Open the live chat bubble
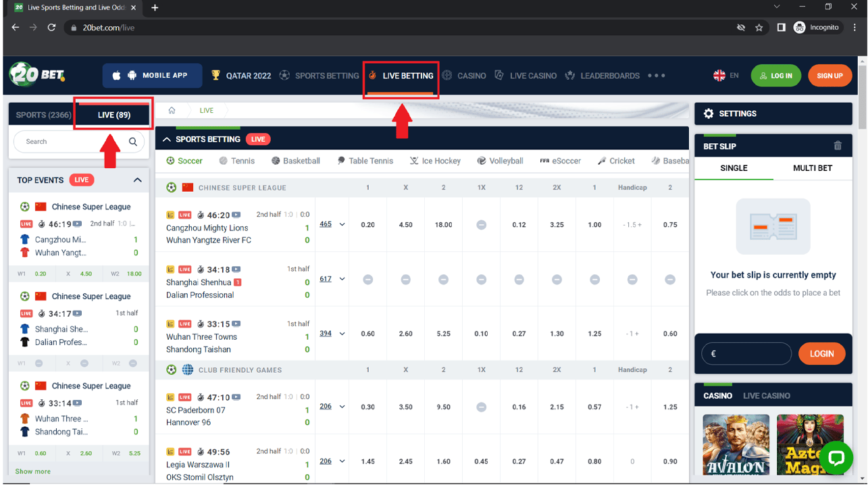The image size is (868, 487). pos(836,458)
